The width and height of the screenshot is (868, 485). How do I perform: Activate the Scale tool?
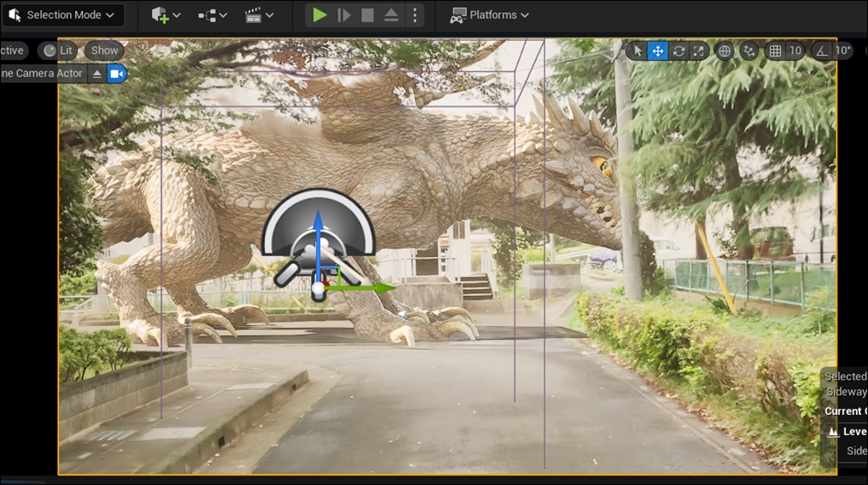point(699,51)
